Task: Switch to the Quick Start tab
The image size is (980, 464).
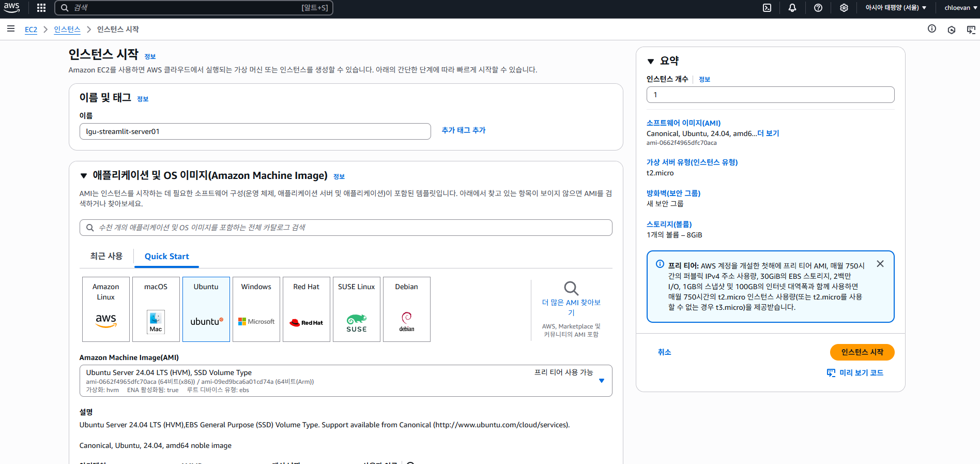Action: point(166,256)
